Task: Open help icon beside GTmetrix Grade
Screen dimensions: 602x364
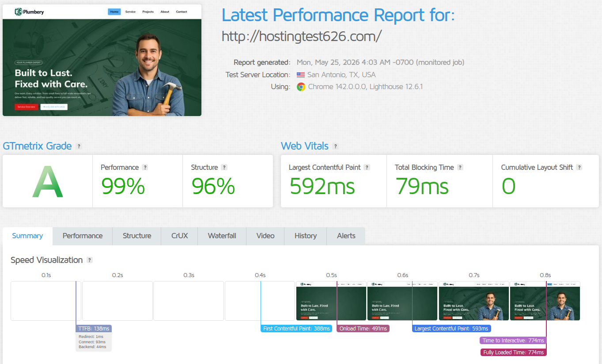Action: click(79, 146)
